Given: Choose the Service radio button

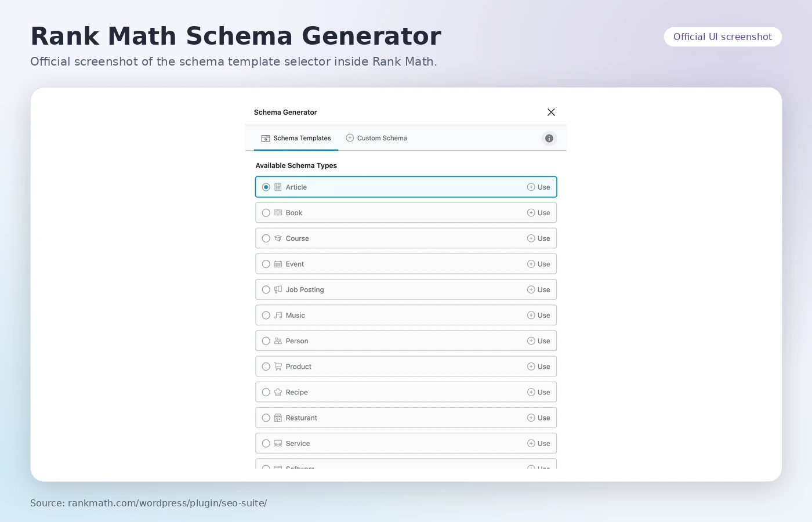Looking at the screenshot, I should click(266, 443).
